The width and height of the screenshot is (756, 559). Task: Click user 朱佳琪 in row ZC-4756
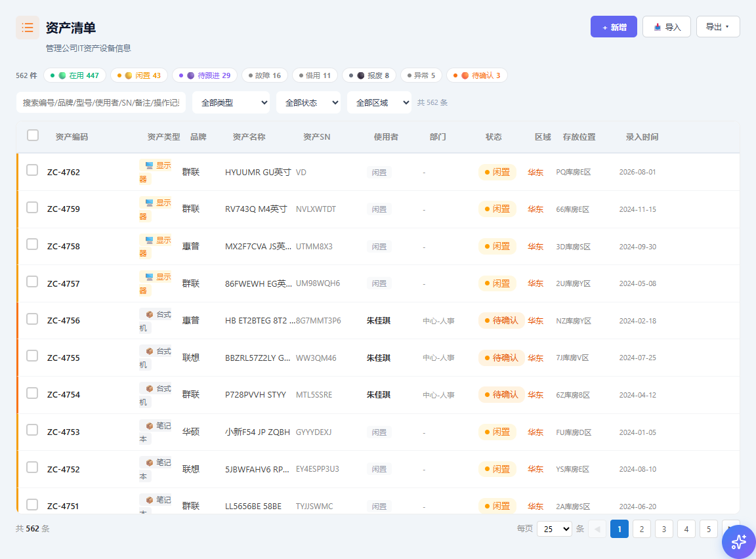(379, 320)
